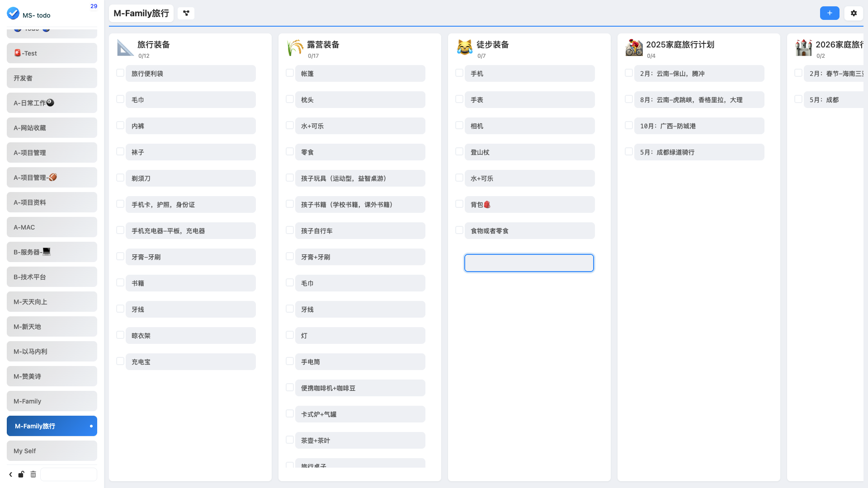Click the M-Family旅行 title button
868x488 pixels.
141,13
